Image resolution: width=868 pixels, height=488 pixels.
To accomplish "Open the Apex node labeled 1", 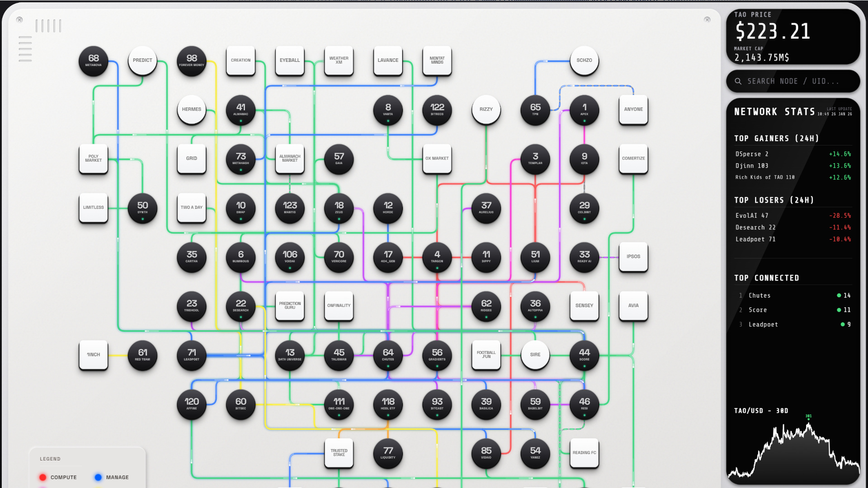I will pyautogui.click(x=584, y=110).
